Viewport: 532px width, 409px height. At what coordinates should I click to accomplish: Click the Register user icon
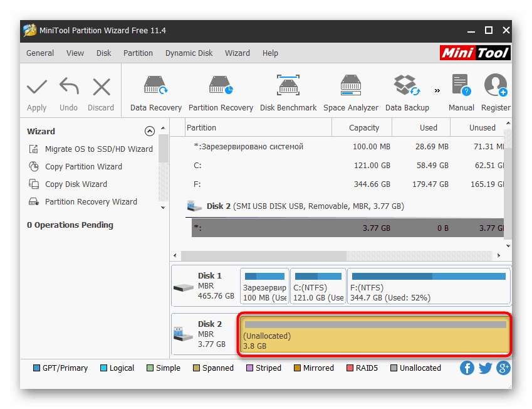[x=496, y=85]
